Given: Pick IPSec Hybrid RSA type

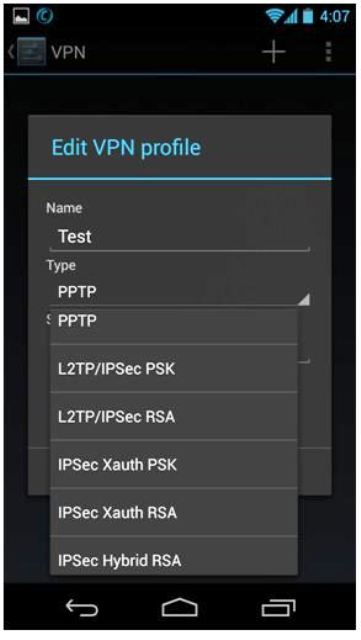Looking at the screenshot, I should click(174, 556).
